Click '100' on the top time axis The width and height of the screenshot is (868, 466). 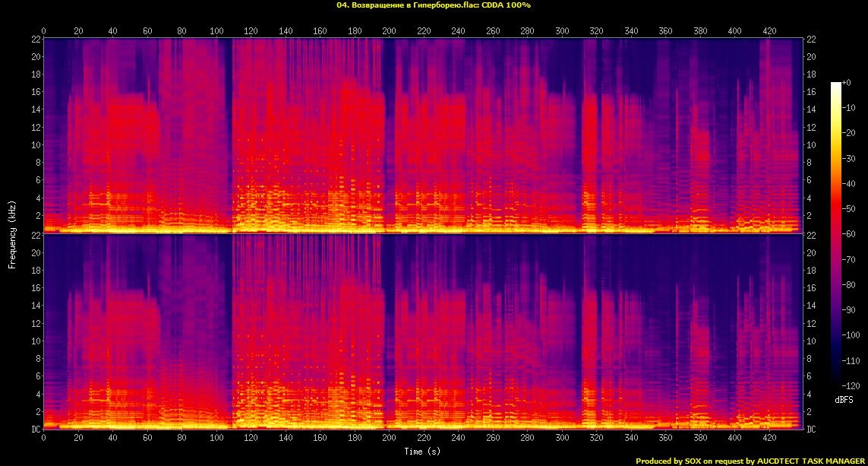point(216,31)
